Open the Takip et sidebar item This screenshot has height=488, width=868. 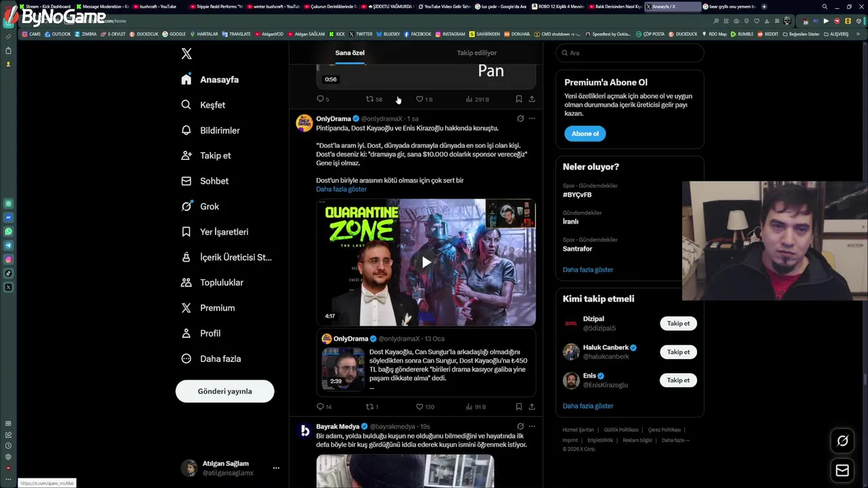point(206,155)
